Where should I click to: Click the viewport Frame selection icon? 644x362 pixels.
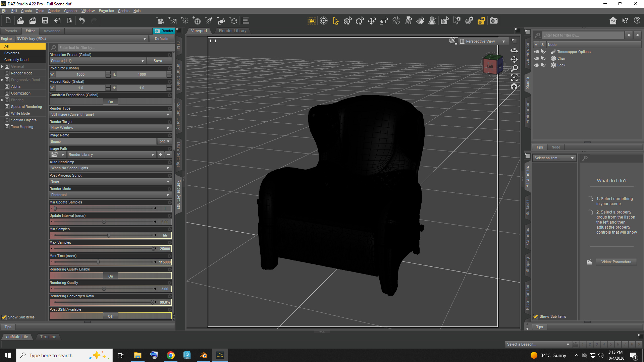514,77
